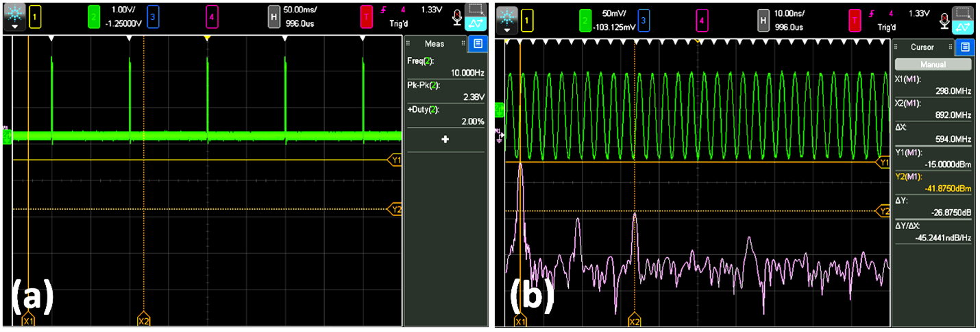Open the Keysight main menu in panel (b)
The width and height of the screenshot is (980, 332).
507,17
